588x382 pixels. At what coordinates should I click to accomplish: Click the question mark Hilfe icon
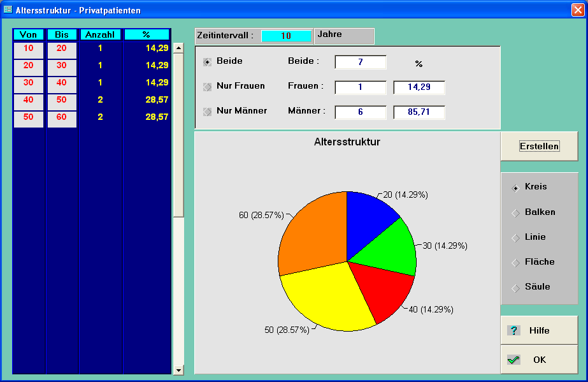click(513, 330)
